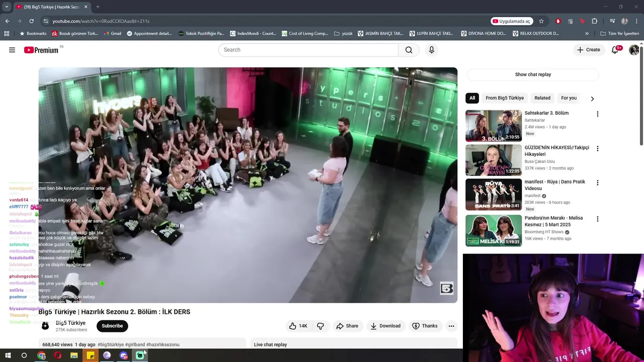Open Opera from the taskbar
Image resolution: width=644 pixels, height=362 pixels.
tap(58, 355)
